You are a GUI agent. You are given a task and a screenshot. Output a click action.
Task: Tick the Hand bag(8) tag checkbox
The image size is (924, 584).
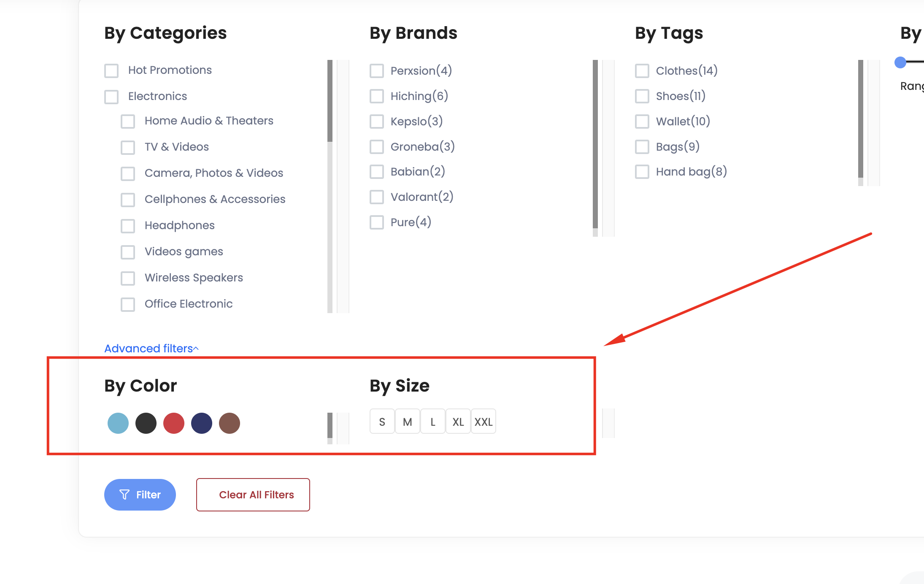642,172
